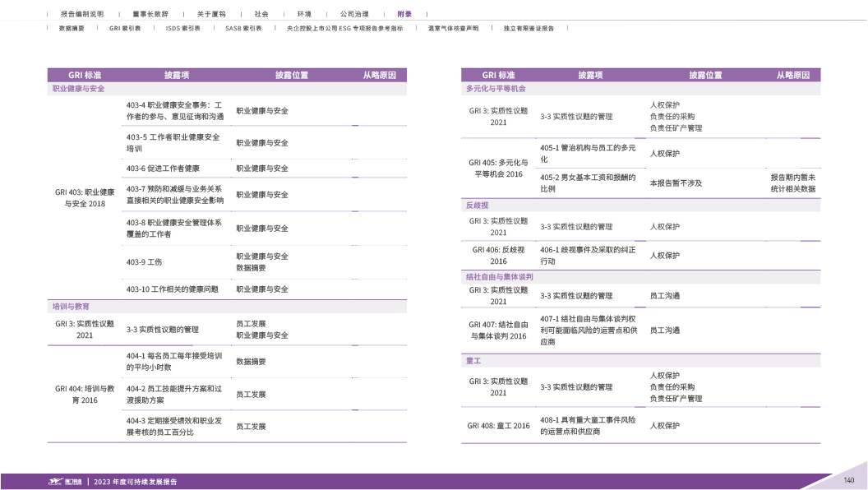Screen dimensions: 868x490
Task: Select the 关于厦钨 top navigation tab
Action: 211,14
